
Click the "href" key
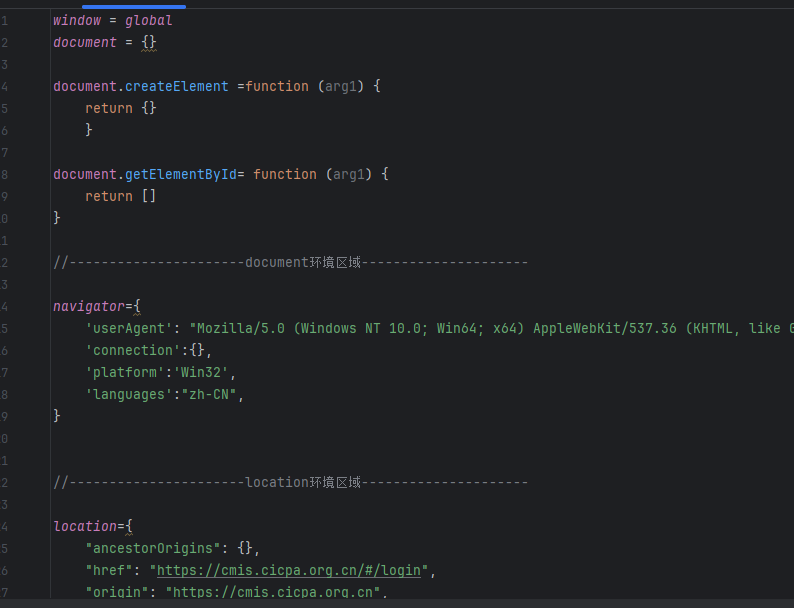(x=109, y=571)
